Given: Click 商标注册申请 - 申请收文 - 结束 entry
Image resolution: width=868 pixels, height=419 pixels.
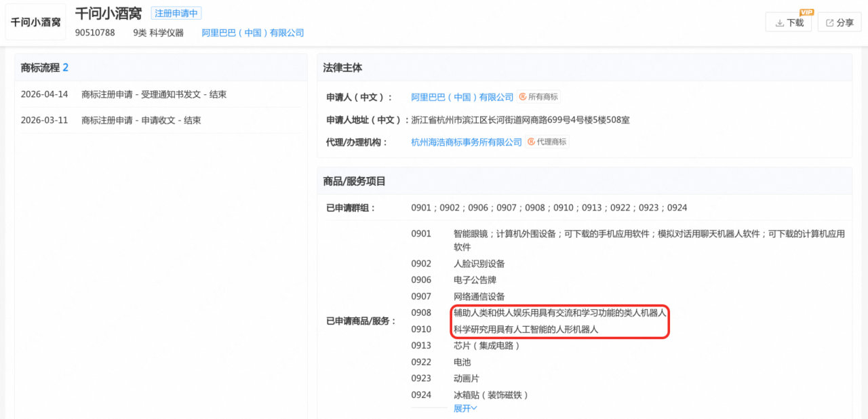Looking at the screenshot, I should pyautogui.click(x=141, y=120).
